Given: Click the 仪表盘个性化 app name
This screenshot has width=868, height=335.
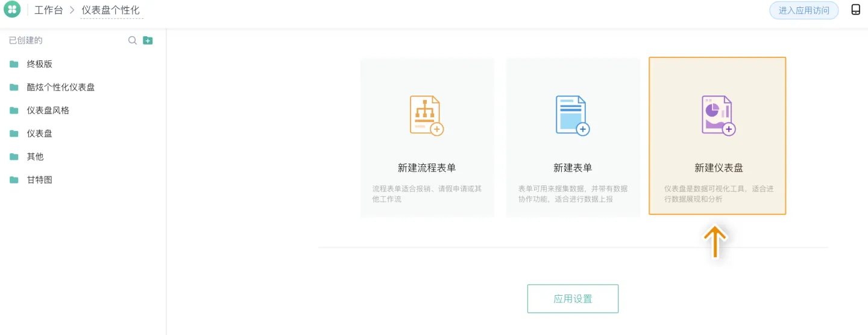Looking at the screenshot, I should [111, 10].
